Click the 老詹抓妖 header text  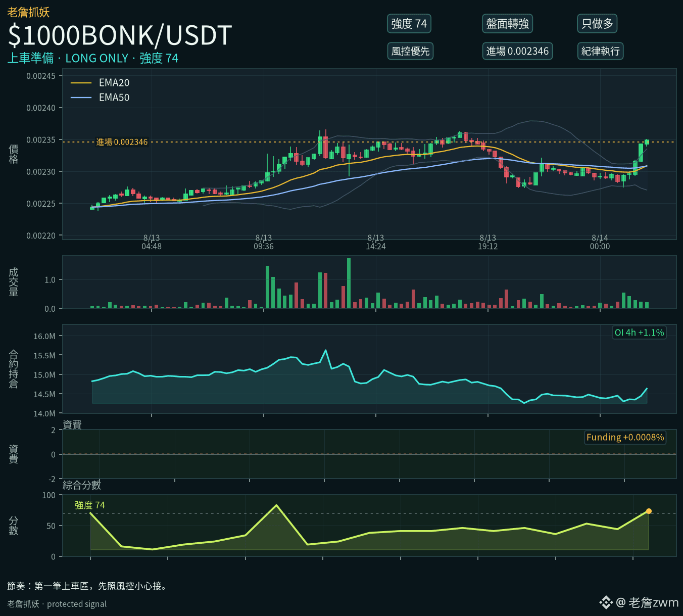28,12
